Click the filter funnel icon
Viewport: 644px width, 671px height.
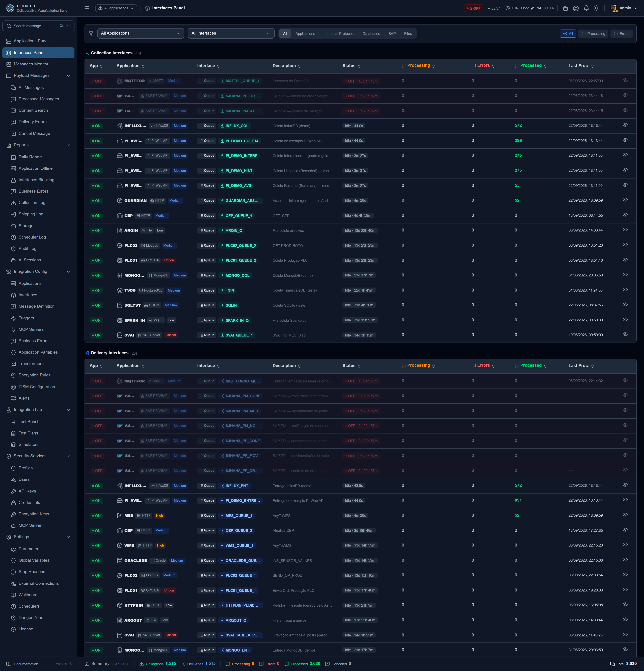[91, 33]
